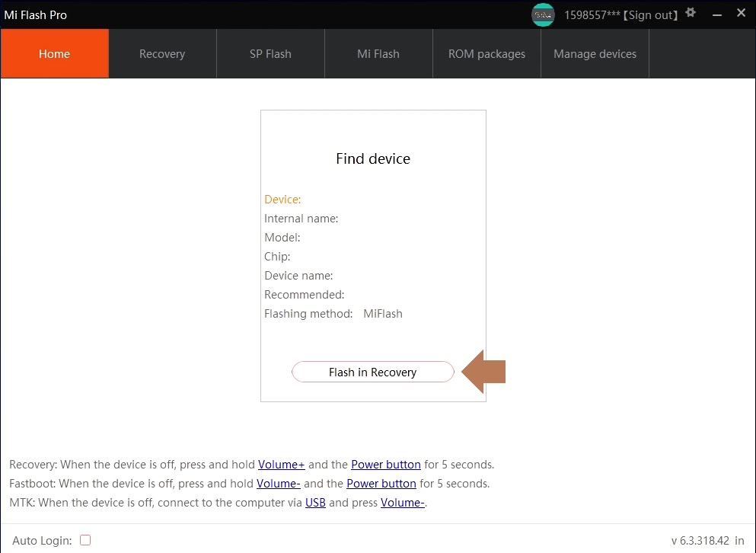The width and height of the screenshot is (756, 553).
Task: Open the Recovery tab
Action: click(x=162, y=53)
